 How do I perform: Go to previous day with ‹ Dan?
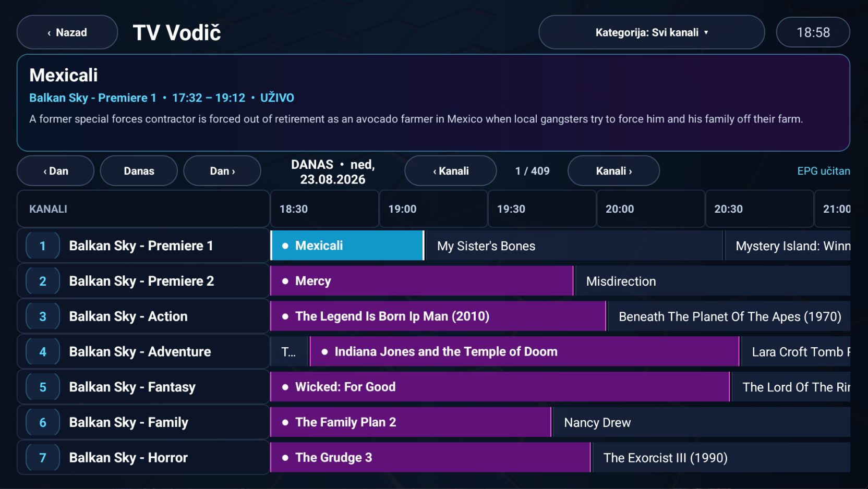56,171
